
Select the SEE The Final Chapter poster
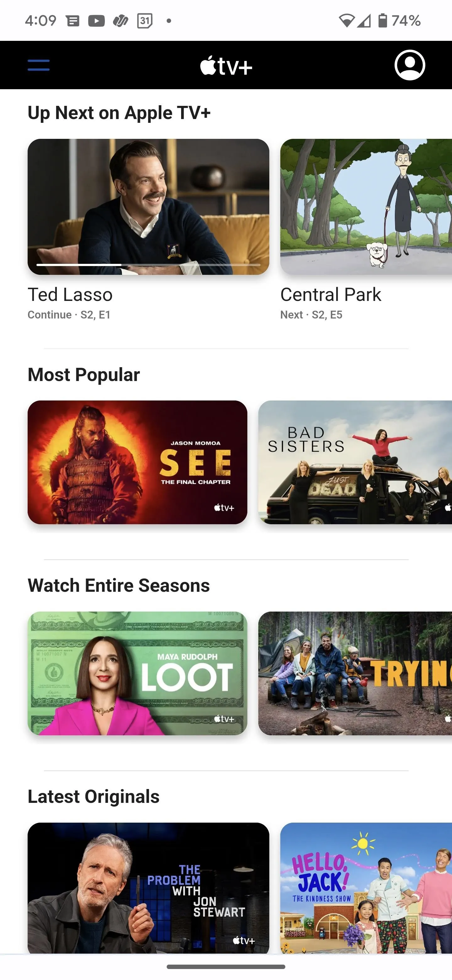(x=137, y=462)
